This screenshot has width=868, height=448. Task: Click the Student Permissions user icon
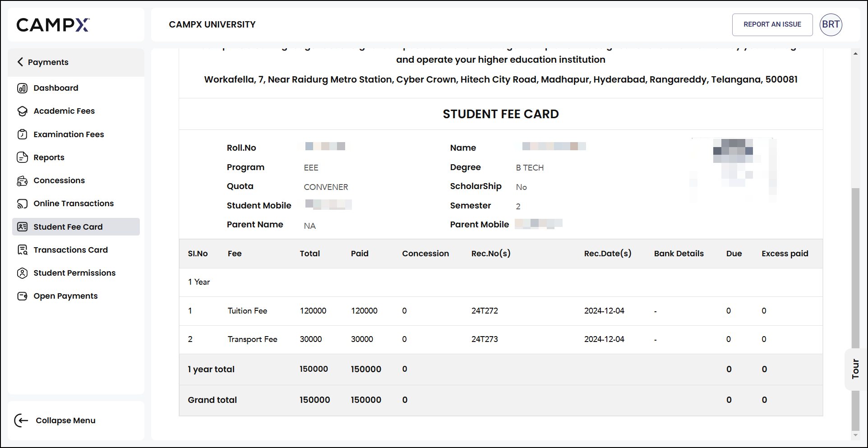[x=22, y=273]
